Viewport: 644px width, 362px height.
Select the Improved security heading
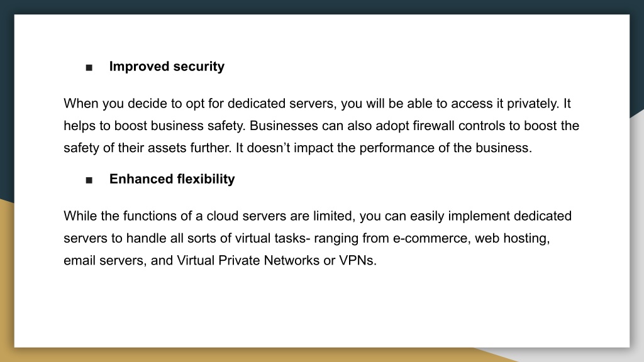click(167, 67)
